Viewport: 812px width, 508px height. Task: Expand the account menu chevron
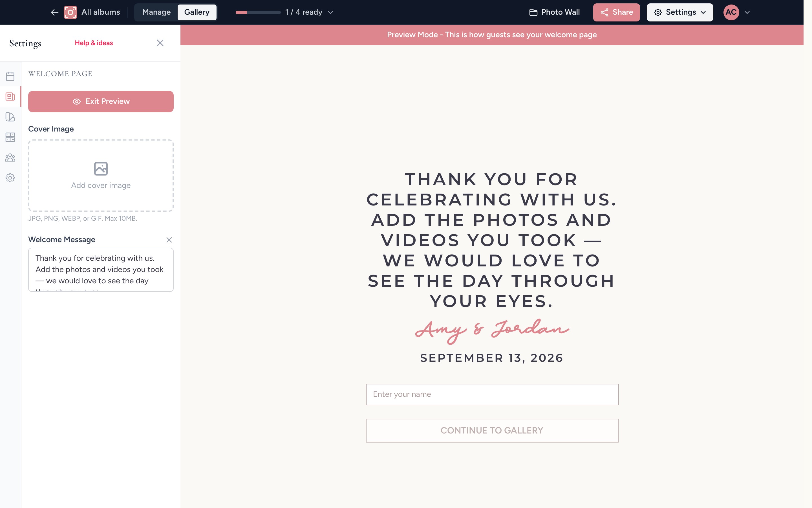click(x=747, y=12)
